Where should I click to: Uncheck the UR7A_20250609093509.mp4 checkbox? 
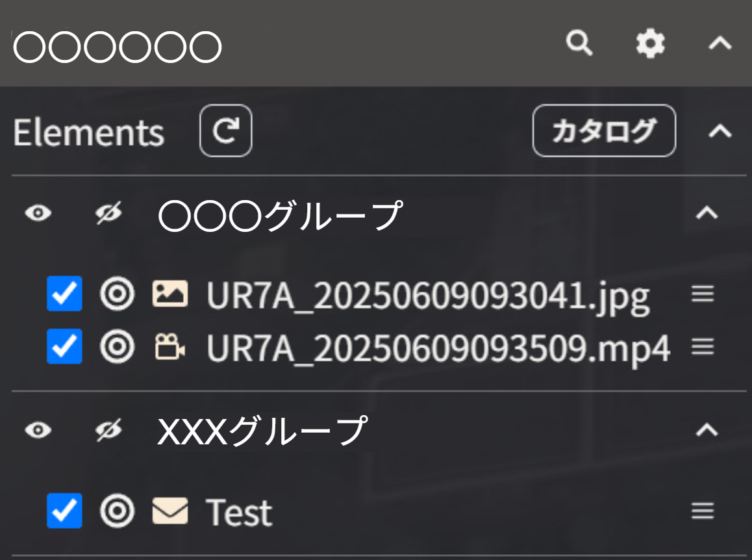tap(64, 347)
